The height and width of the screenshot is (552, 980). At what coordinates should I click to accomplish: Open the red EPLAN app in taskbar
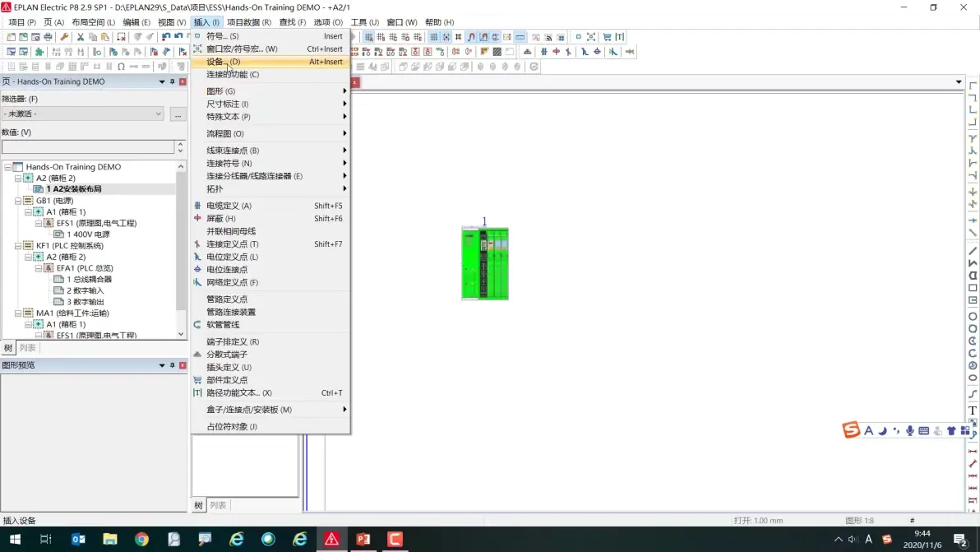click(331, 539)
